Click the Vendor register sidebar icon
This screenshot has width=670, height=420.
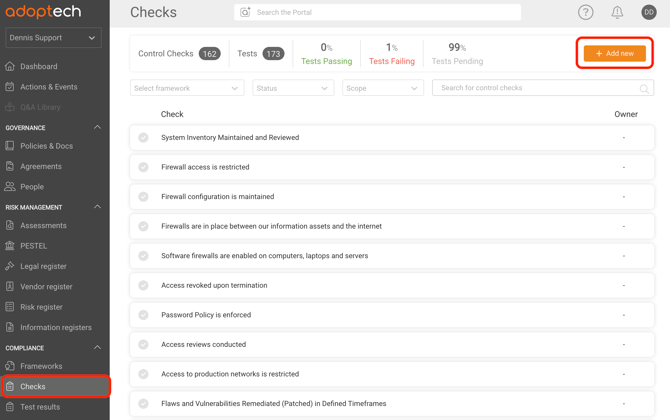(x=10, y=287)
